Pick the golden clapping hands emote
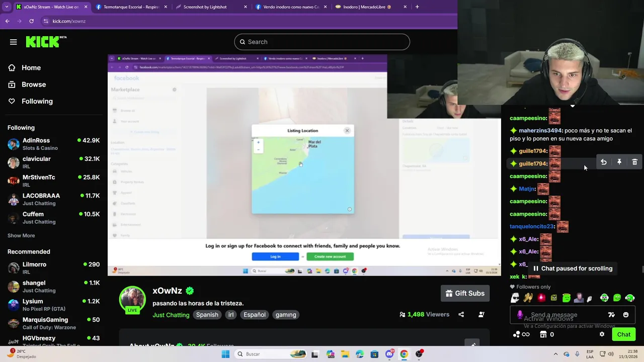The height and width of the screenshot is (362, 644). [528, 298]
